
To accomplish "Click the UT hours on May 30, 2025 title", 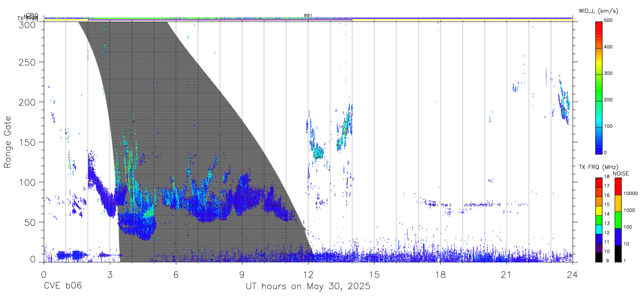I will point(308,287).
